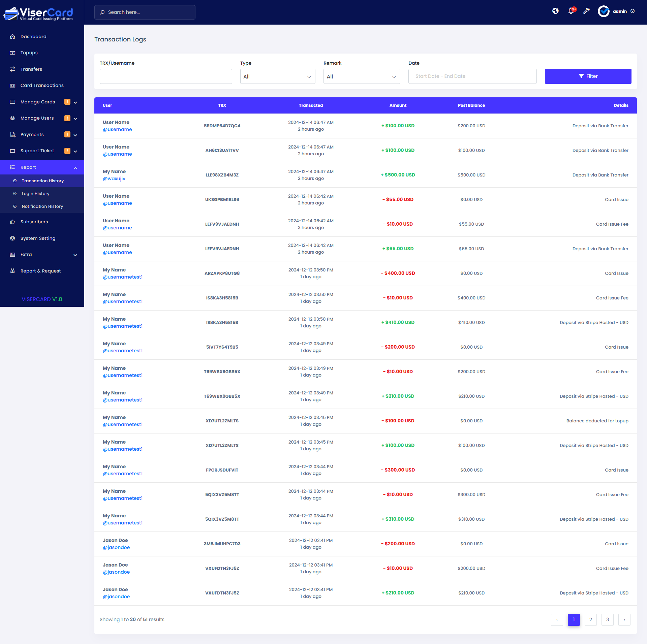Viewport: 647px width, 644px height.
Task: Click the Report & Request bug icon
Action: [12, 271]
